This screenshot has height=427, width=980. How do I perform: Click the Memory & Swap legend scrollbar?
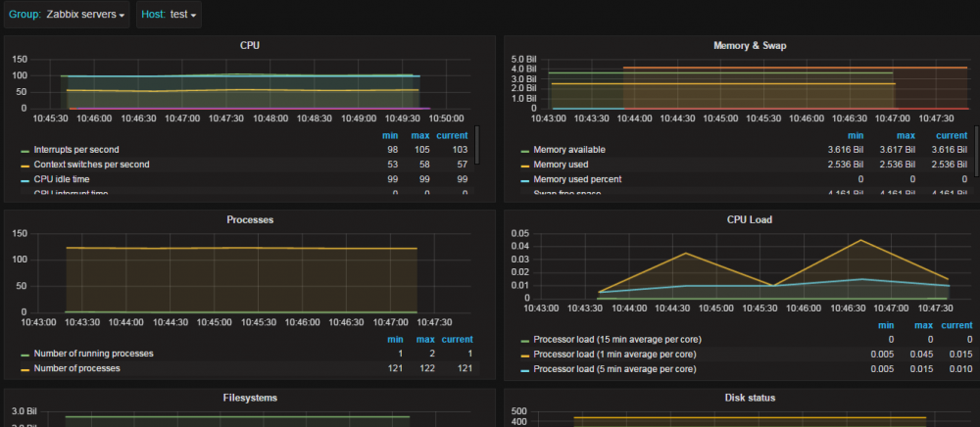(977, 150)
